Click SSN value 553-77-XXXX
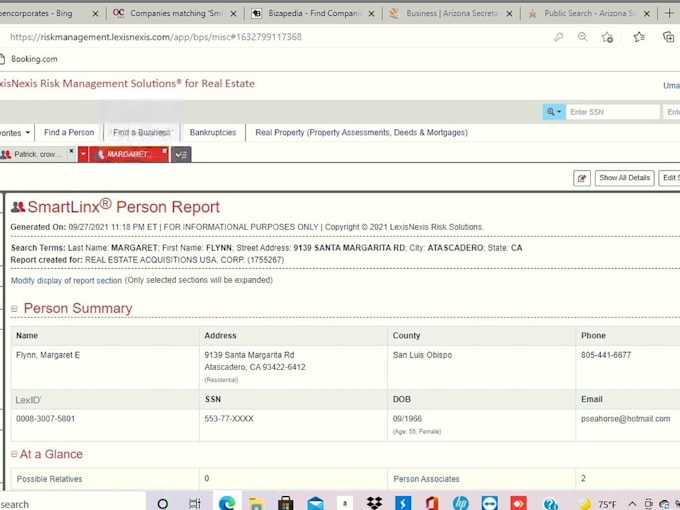This screenshot has width=680, height=510. click(x=229, y=419)
